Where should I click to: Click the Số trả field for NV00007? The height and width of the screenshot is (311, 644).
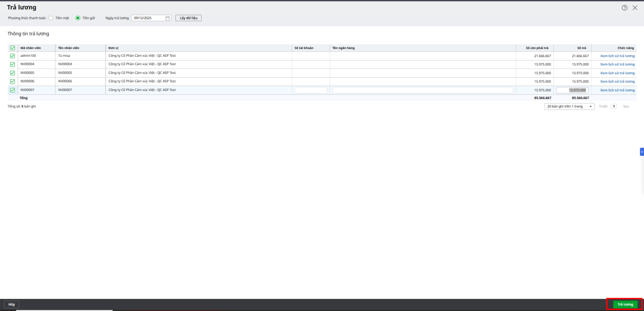pyautogui.click(x=572, y=90)
